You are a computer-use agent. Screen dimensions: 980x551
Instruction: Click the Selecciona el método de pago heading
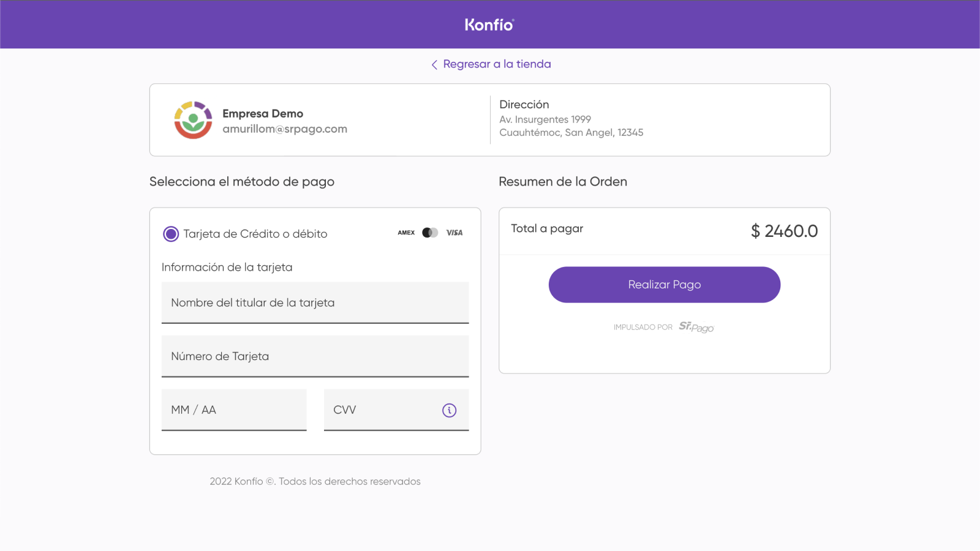coord(242,182)
